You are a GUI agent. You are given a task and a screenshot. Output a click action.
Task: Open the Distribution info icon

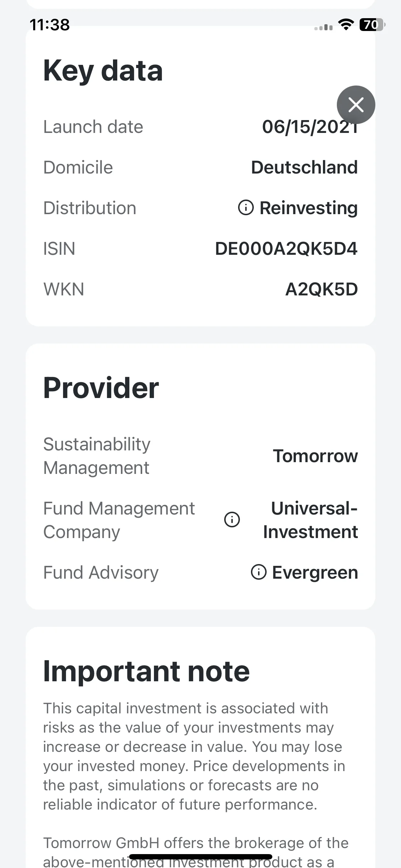tap(246, 207)
